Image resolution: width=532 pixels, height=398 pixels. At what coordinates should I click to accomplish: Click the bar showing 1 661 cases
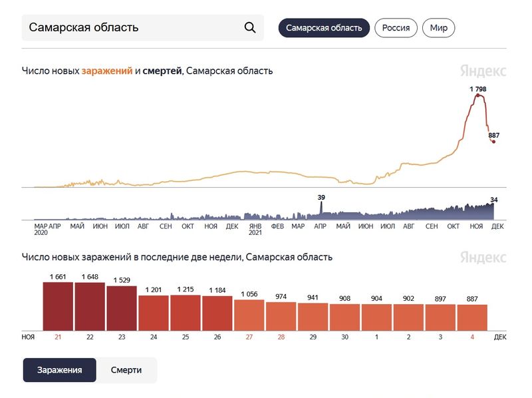58,306
